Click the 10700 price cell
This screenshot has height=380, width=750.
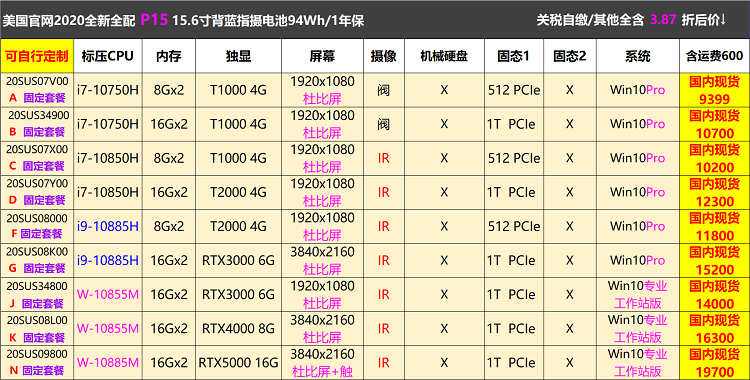[x=715, y=124]
